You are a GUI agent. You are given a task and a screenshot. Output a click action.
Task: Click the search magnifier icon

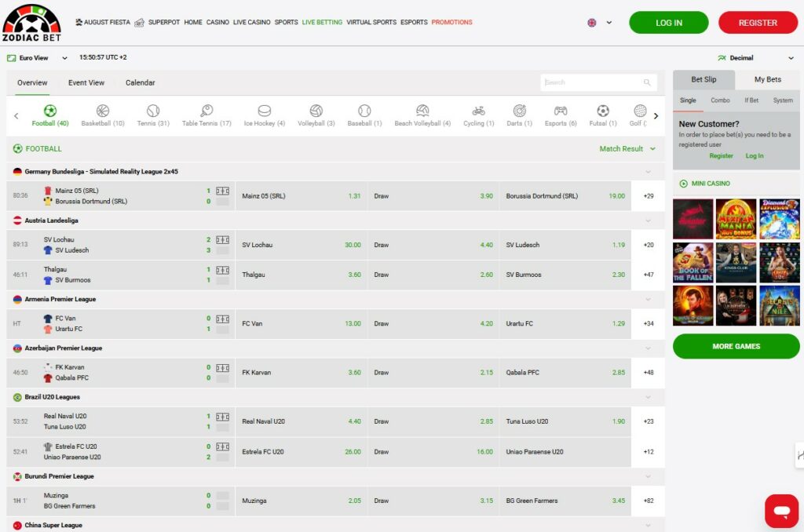(647, 82)
